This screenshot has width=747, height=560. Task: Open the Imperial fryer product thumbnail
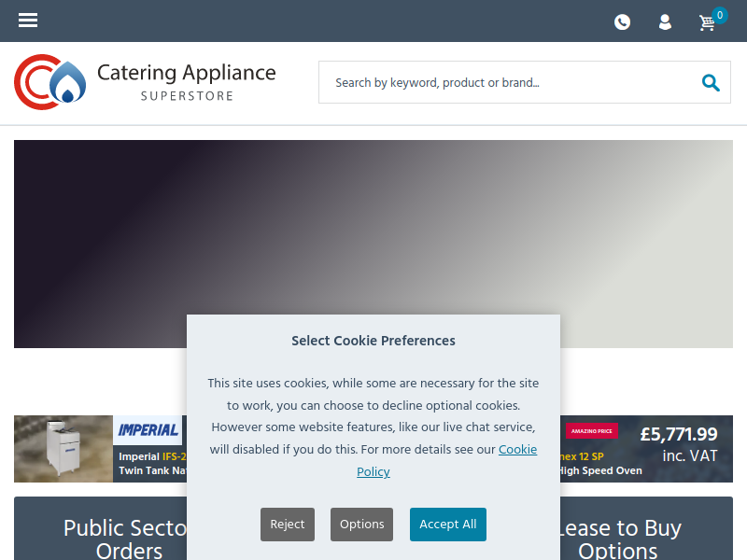pos(63,449)
